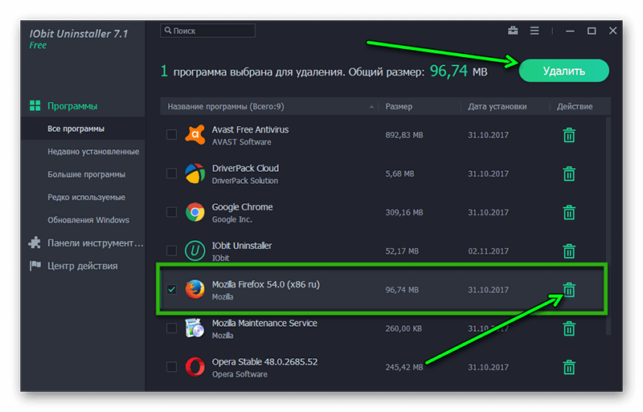
Task: Click trash icon for Mozilla Maintenance Service
Action: coord(569,328)
